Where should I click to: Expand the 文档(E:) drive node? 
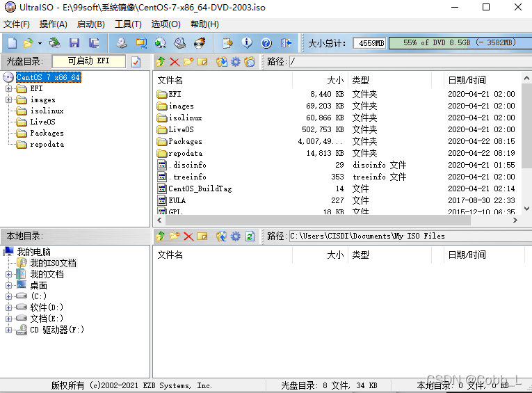(x=9, y=319)
